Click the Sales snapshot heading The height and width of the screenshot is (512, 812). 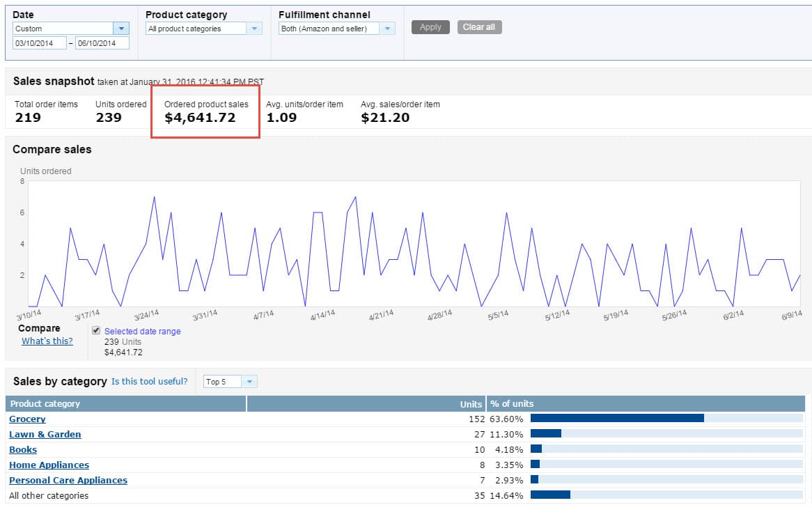(54, 82)
